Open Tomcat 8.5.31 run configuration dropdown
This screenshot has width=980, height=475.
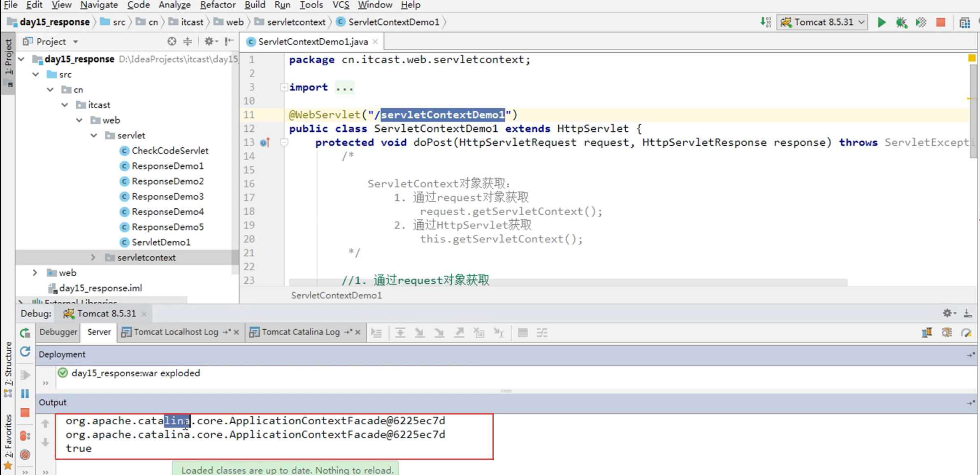click(822, 22)
